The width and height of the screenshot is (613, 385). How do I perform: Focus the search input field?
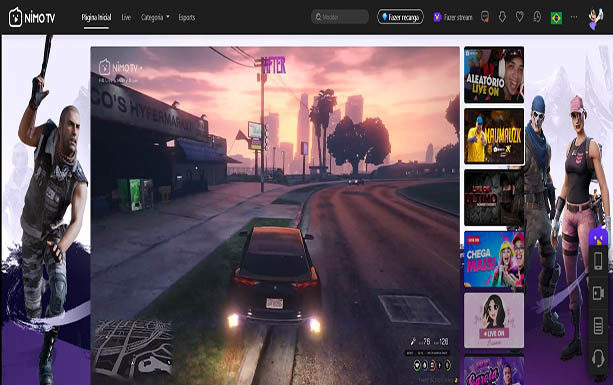tap(340, 17)
